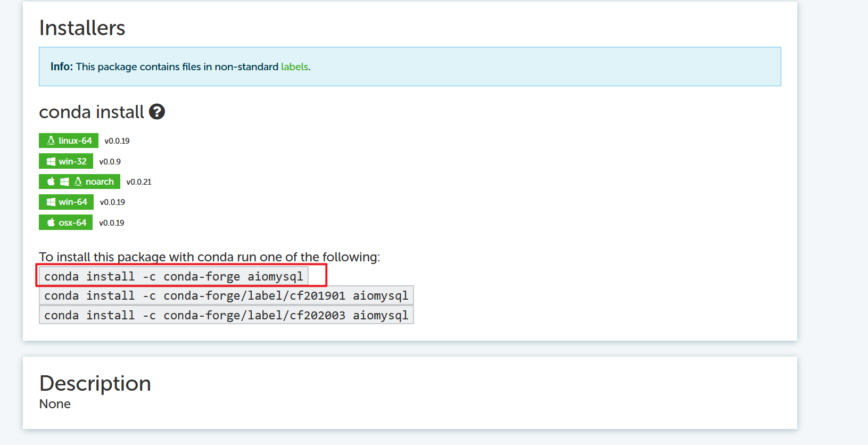Image resolution: width=868 pixels, height=445 pixels.
Task: Open the osx-64 platform badge
Action: click(x=65, y=222)
